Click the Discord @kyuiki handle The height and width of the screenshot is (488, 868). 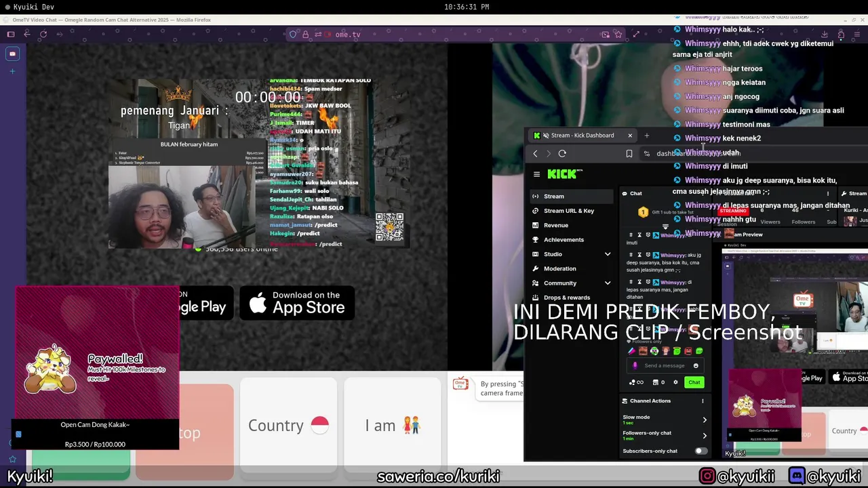coord(825,476)
